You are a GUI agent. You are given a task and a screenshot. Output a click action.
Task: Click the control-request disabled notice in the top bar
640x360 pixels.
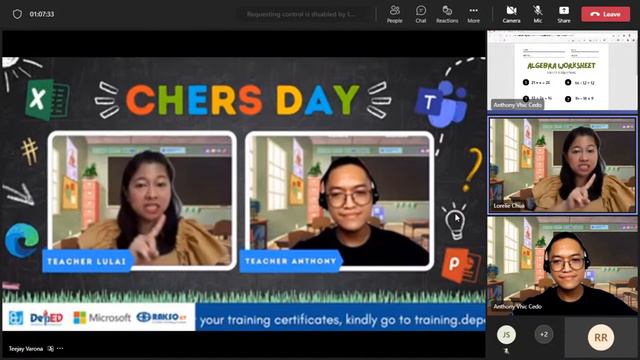click(301, 14)
